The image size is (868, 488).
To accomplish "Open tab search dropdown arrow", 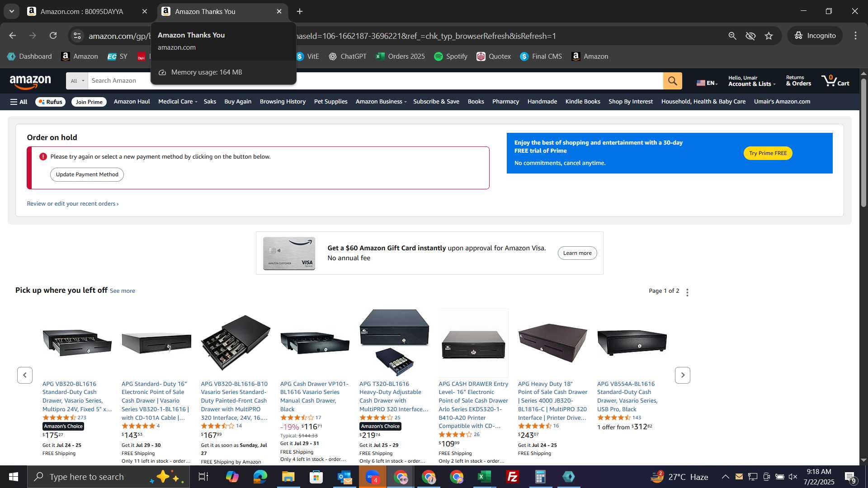I will point(12,11).
